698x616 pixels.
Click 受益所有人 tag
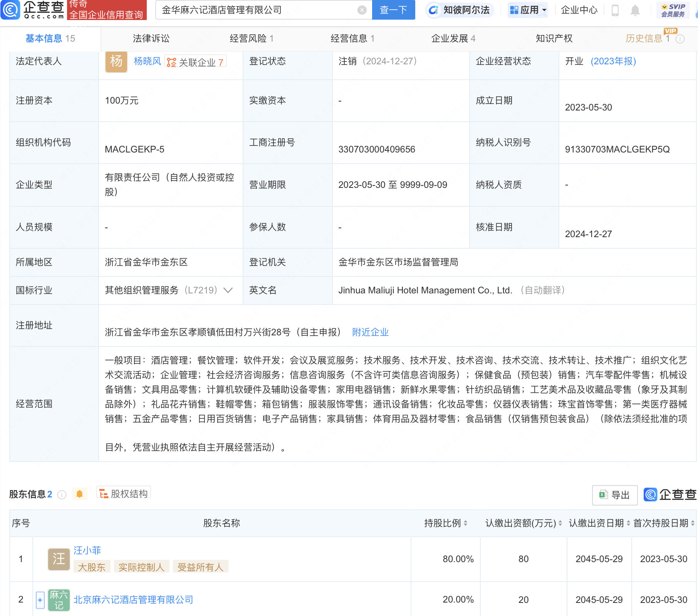pos(200,567)
